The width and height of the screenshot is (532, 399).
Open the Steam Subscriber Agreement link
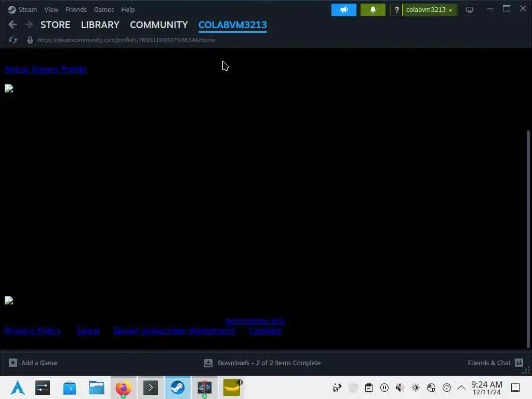[174, 330]
